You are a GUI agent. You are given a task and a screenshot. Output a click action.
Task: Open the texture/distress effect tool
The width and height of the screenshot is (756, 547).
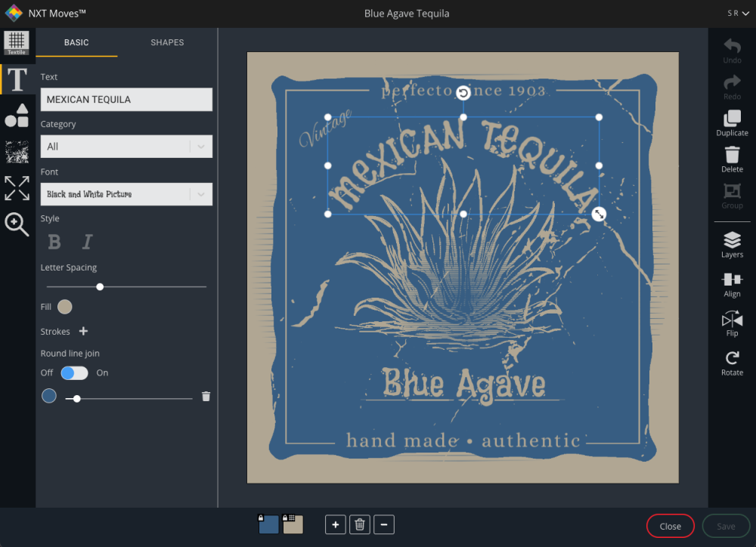16,152
